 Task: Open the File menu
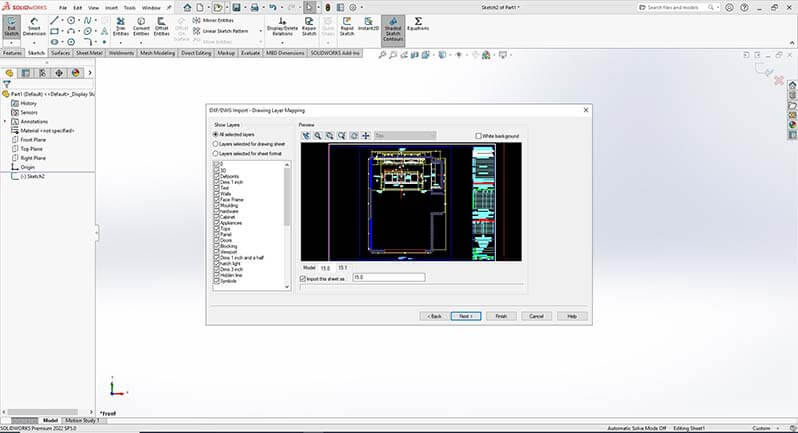(63, 8)
